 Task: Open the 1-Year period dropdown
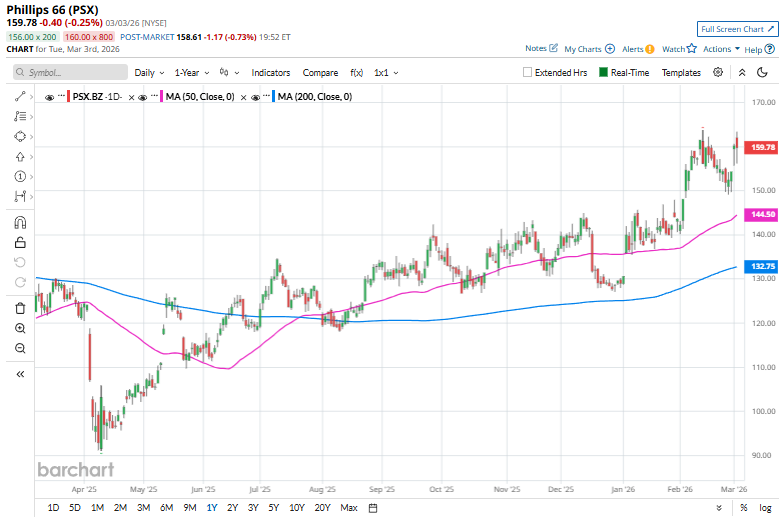191,73
